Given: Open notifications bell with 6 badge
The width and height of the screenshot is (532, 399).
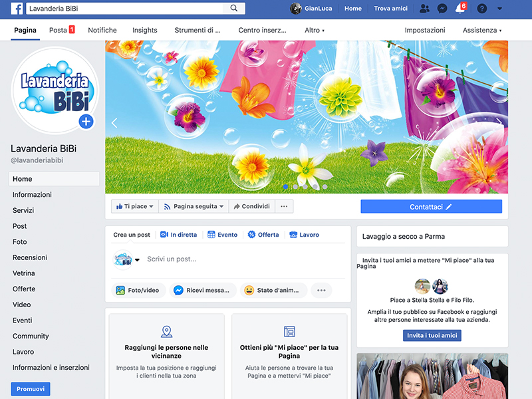Looking at the screenshot, I should pos(461,8).
